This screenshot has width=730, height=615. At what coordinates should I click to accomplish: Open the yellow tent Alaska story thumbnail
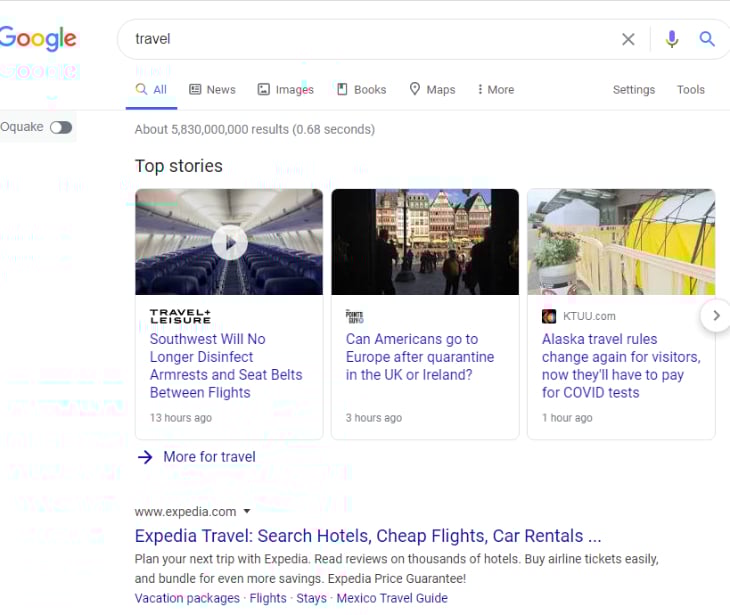pos(621,242)
